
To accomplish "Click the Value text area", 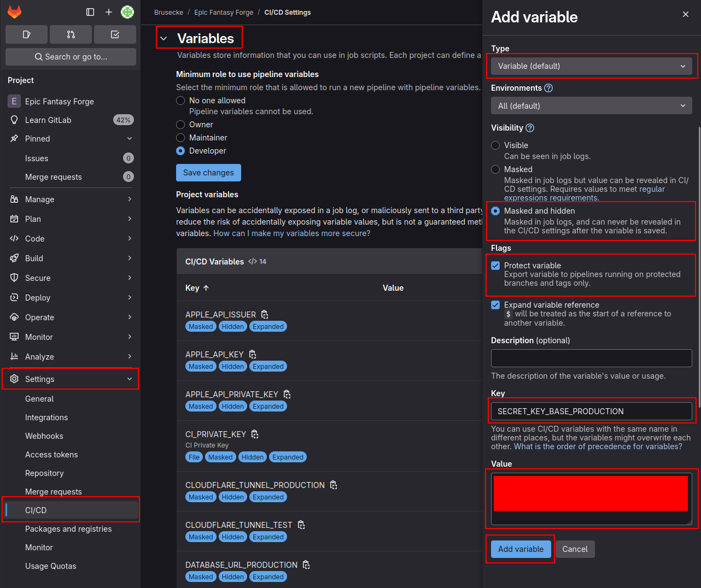I will pos(592,499).
